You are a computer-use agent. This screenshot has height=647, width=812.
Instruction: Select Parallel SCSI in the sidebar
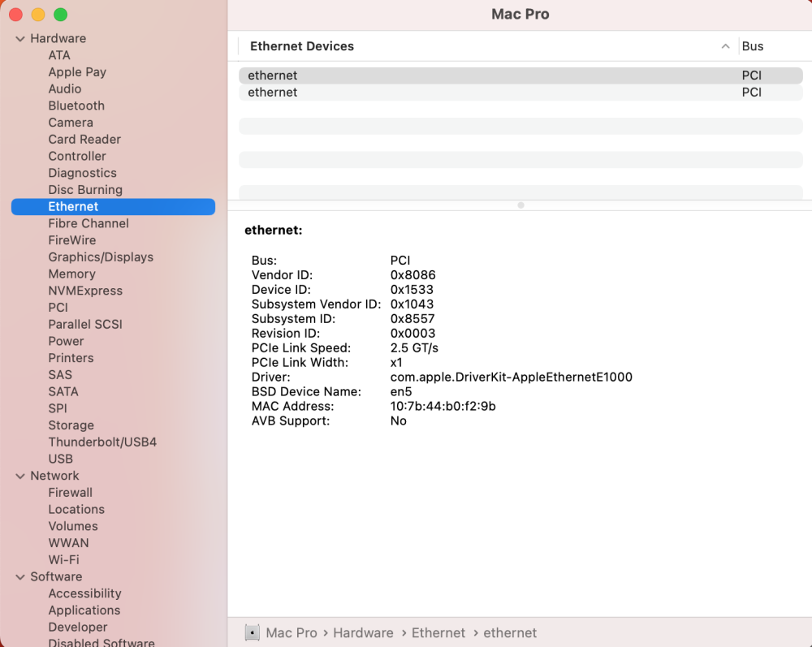pos(85,325)
